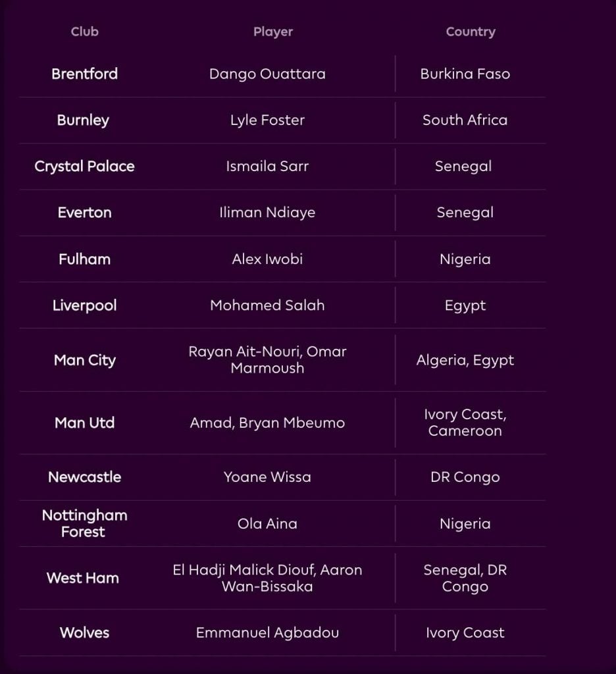Open the Brentford club link

(x=84, y=74)
